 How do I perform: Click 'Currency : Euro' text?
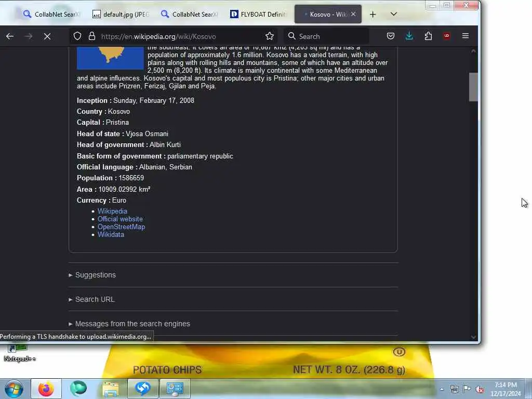(x=101, y=200)
